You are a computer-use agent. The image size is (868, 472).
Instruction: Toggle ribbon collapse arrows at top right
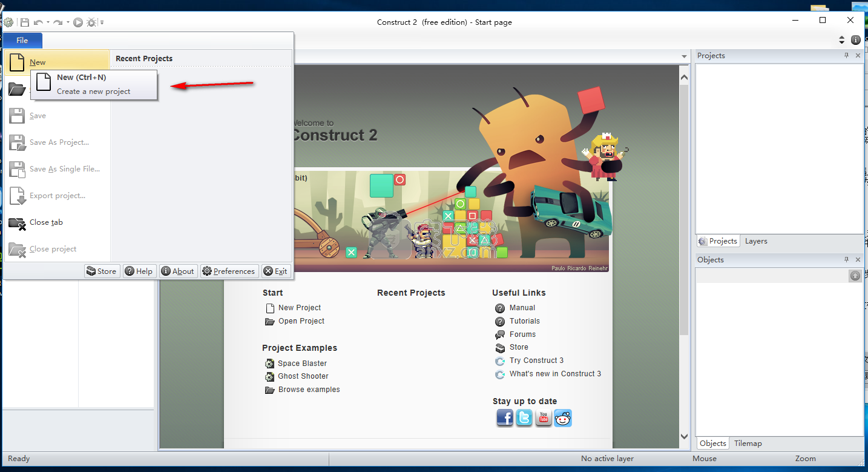pos(841,40)
